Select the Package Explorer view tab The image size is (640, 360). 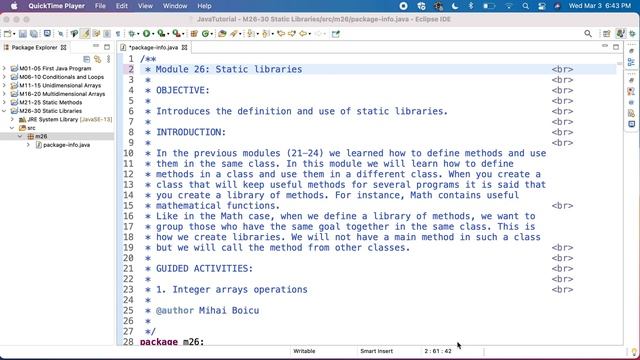pos(34,47)
